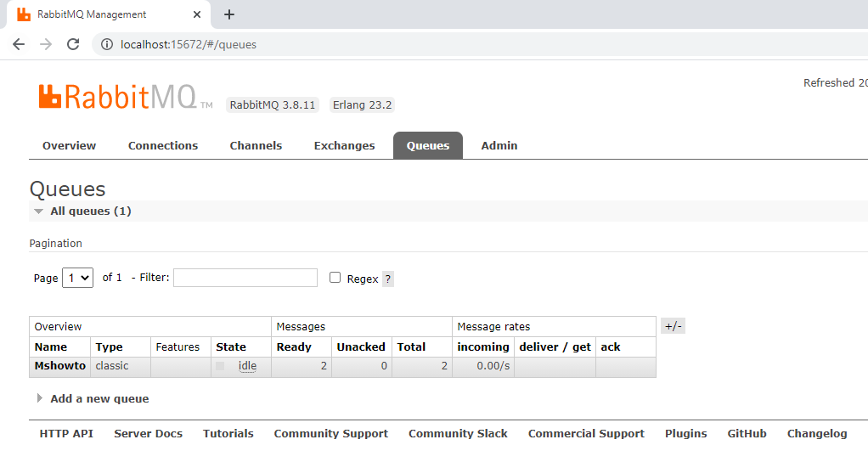Open the Server Docs link
The width and height of the screenshot is (868, 462).
(x=149, y=434)
